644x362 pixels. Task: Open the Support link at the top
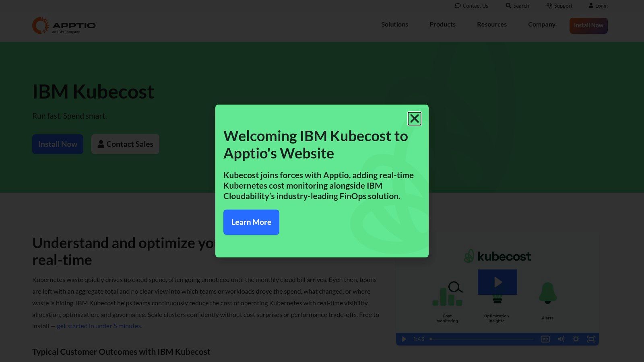[x=559, y=6]
